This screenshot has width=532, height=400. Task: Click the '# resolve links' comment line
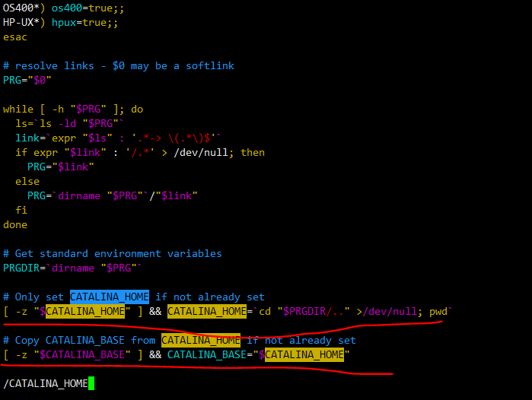(119, 65)
